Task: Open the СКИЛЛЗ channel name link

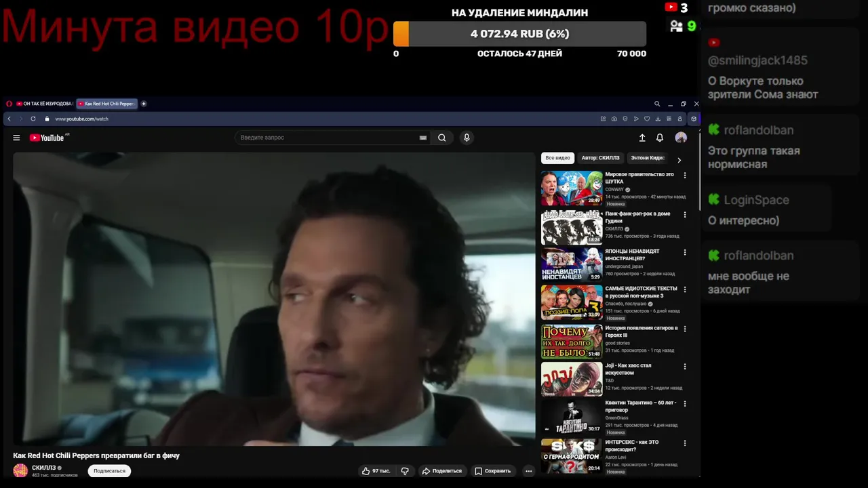Action: click(x=43, y=468)
